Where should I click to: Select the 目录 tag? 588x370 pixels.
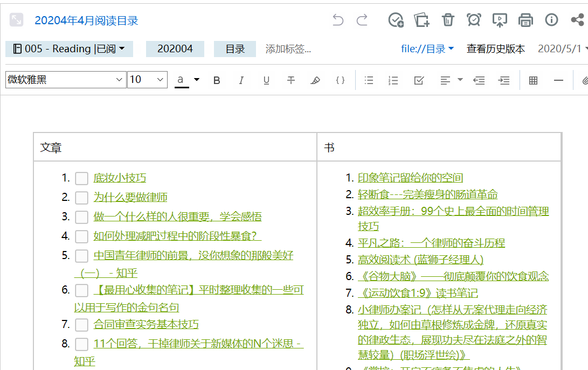click(235, 49)
